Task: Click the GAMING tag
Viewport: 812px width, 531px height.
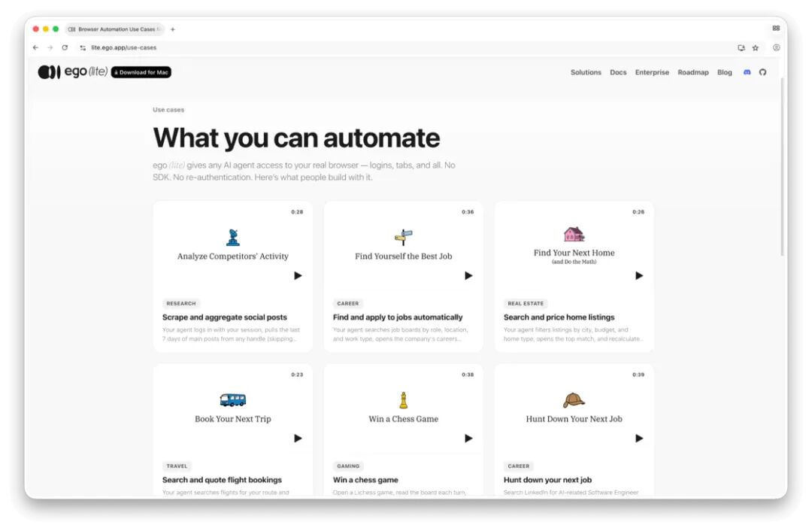Action: pyautogui.click(x=348, y=466)
